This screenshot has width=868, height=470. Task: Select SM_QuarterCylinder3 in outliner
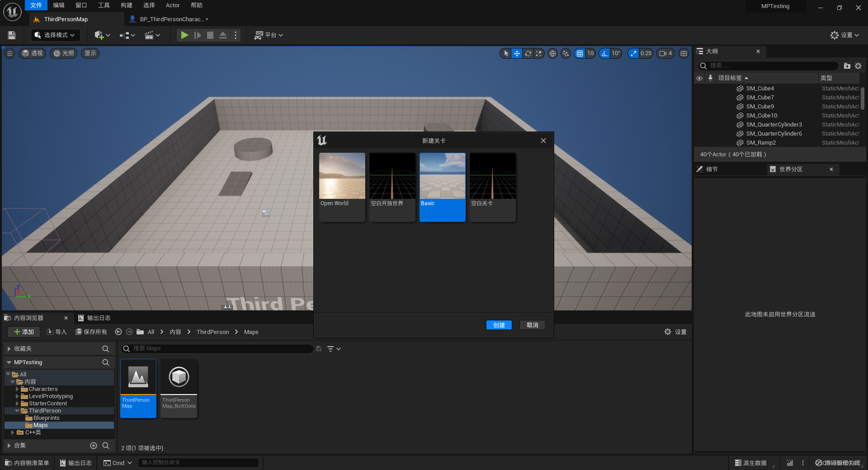click(x=774, y=125)
